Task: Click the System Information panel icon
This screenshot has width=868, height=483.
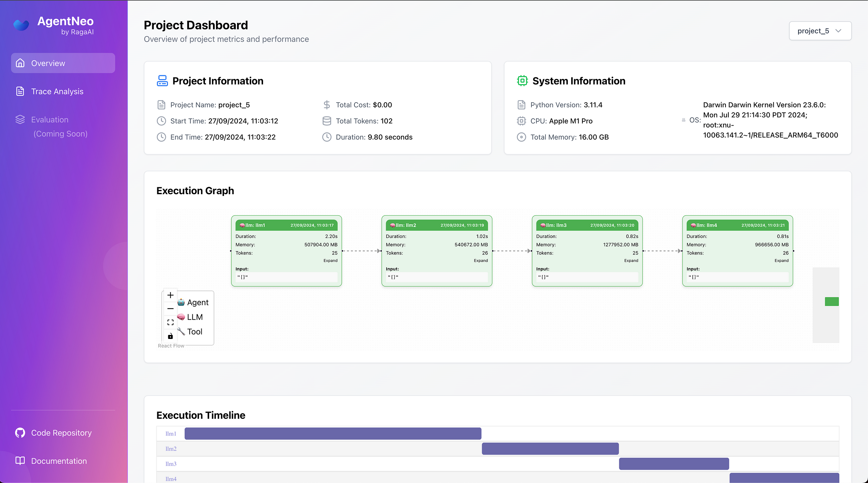Action: coord(521,80)
